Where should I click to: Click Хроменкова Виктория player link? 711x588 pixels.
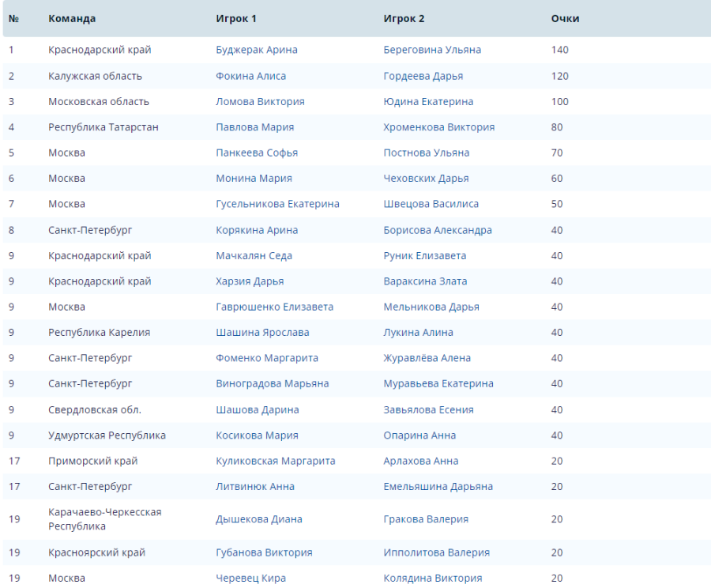pyautogui.click(x=438, y=127)
